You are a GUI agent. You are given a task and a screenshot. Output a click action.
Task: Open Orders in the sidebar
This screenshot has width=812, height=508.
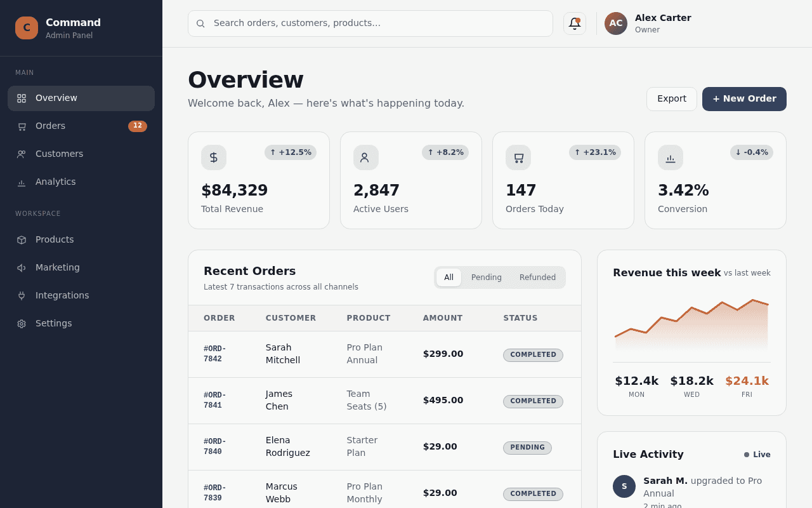[x=81, y=126]
